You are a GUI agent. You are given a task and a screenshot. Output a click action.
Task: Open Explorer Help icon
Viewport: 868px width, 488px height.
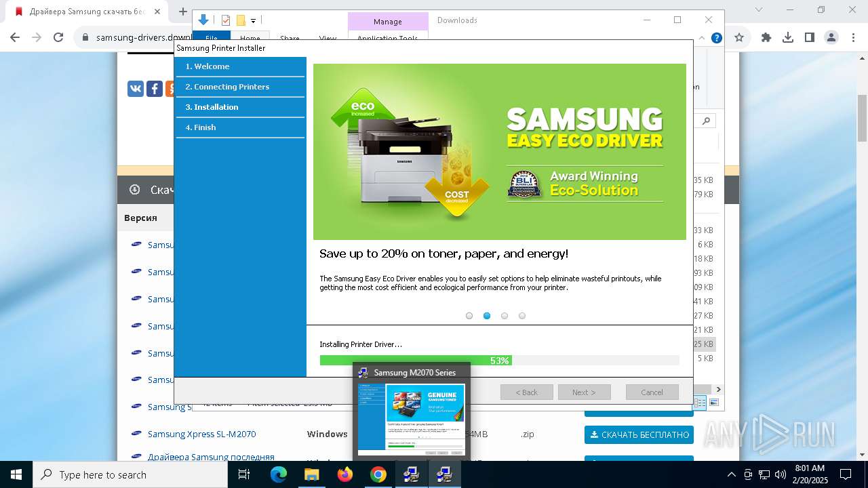pyautogui.click(x=716, y=38)
